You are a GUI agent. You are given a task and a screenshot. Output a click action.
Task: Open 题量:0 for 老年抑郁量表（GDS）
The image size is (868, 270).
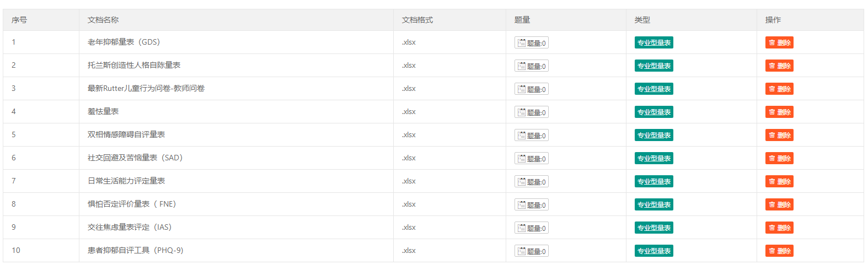[x=532, y=42]
